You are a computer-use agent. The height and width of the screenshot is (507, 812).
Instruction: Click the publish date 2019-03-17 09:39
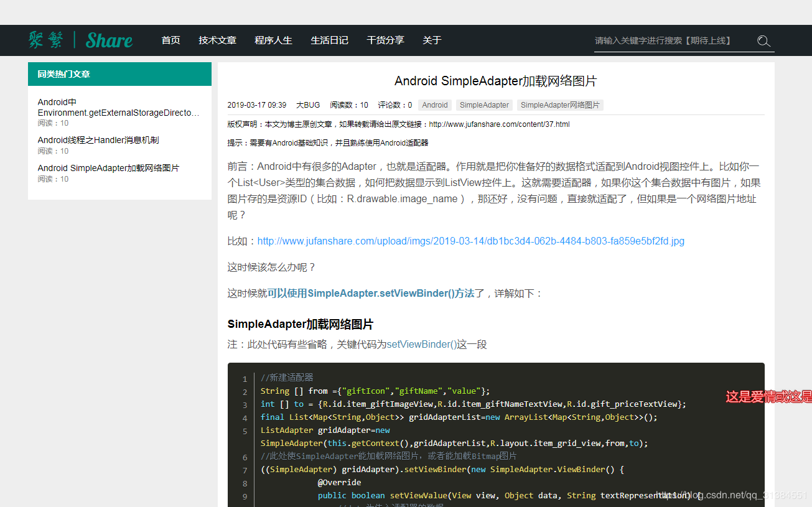point(257,105)
